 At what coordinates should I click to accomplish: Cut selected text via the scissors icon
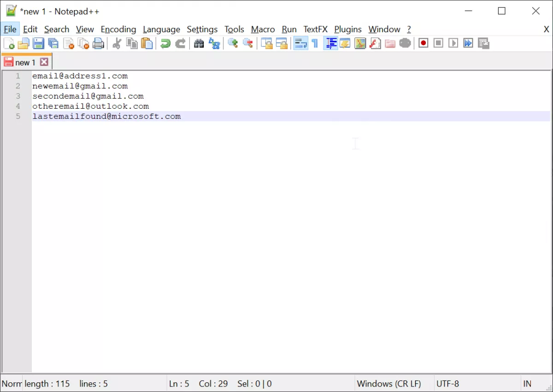pos(117,43)
